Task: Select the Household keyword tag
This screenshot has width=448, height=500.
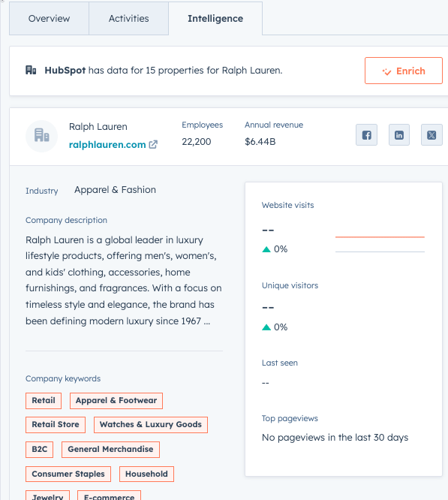Action: point(146,474)
